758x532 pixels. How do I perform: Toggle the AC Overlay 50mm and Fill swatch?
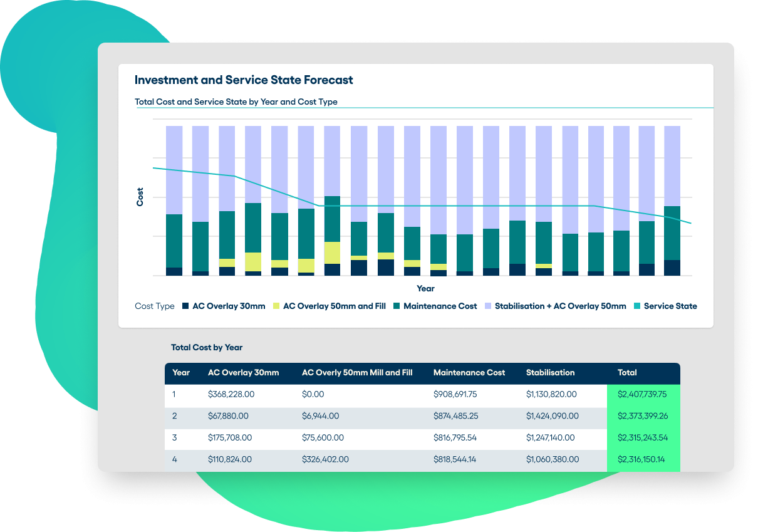276,306
